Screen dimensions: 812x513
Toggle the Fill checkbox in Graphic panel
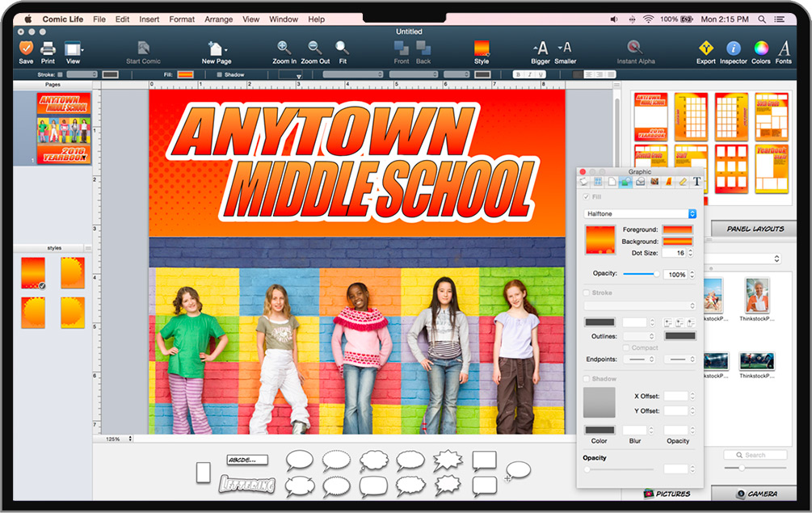click(x=587, y=197)
